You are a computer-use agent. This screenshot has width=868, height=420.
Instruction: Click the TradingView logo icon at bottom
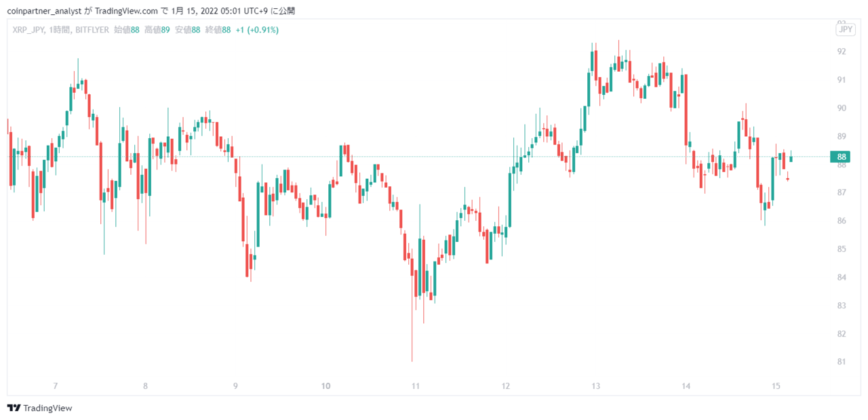pos(14,408)
